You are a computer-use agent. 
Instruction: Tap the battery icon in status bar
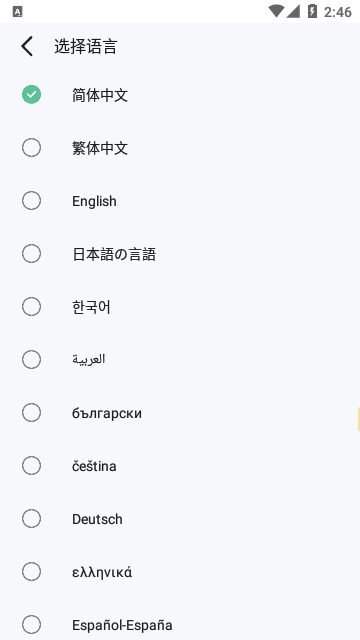312,11
